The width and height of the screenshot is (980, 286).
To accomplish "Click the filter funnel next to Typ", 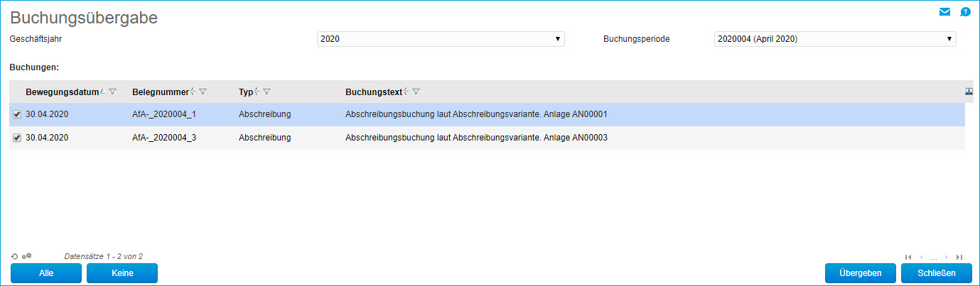I will pyautogui.click(x=266, y=92).
